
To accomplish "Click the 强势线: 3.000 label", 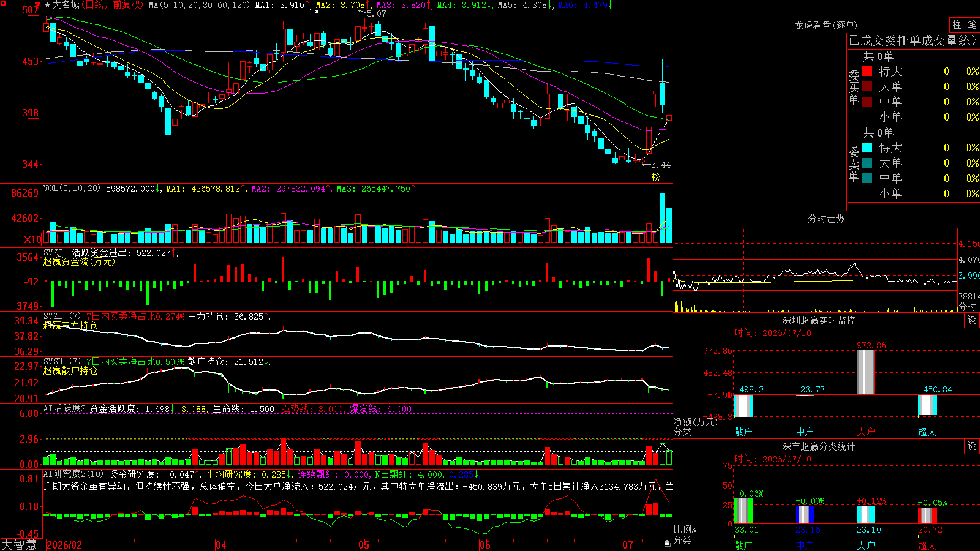I will click(x=312, y=408).
